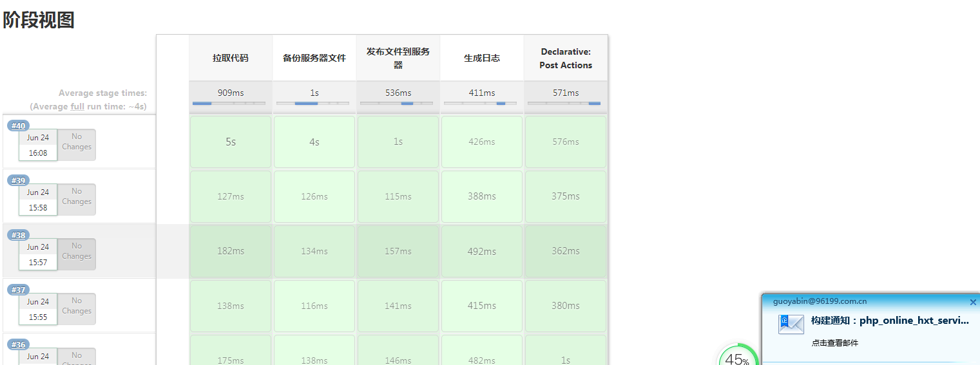Open build #37 badge
The height and width of the screenshot is (365, 980).
18,290
